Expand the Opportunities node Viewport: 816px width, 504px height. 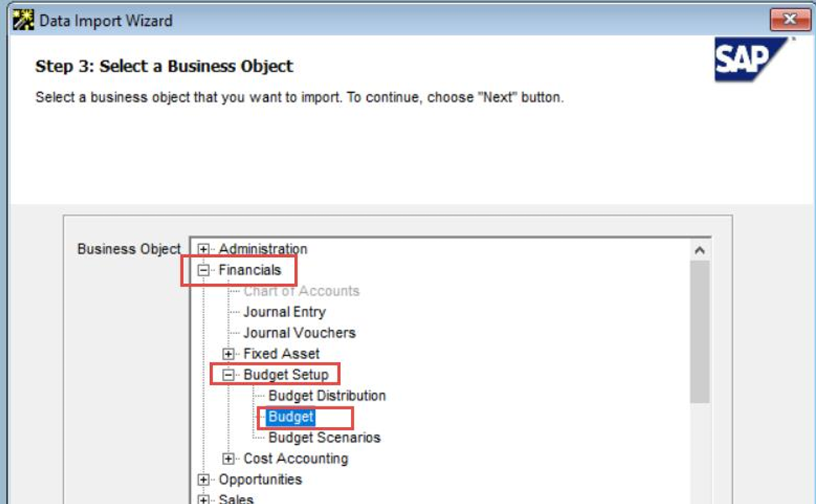[x=204, y=480]
